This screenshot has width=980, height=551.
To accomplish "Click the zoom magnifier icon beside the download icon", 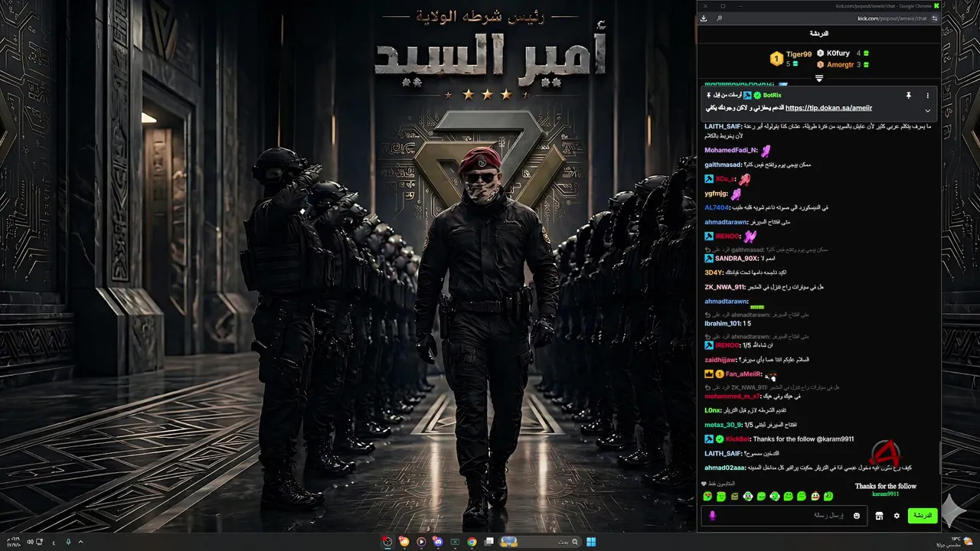I will (x=720, y=18).
